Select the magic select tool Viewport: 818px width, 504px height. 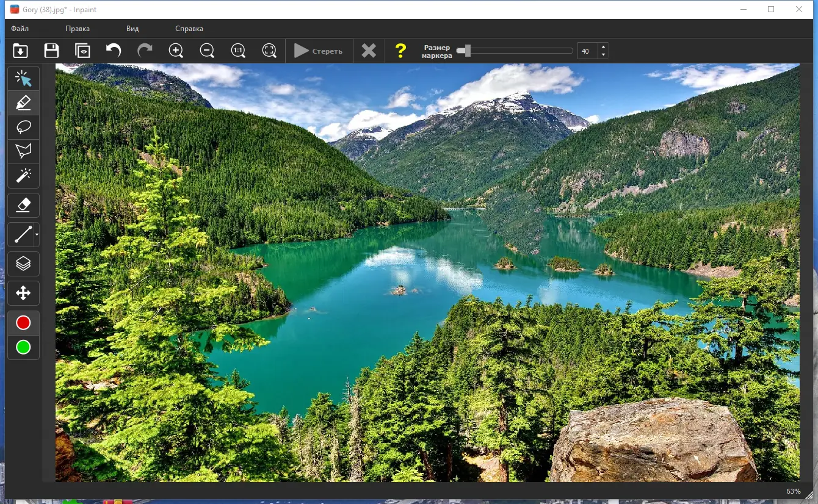coord(23,78)
